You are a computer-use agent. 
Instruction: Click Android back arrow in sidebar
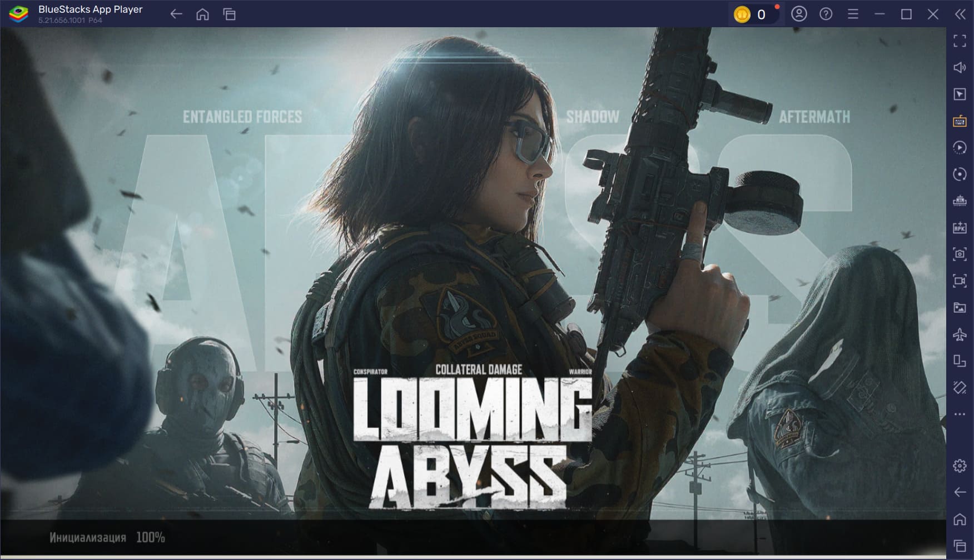tap(960, 492)
